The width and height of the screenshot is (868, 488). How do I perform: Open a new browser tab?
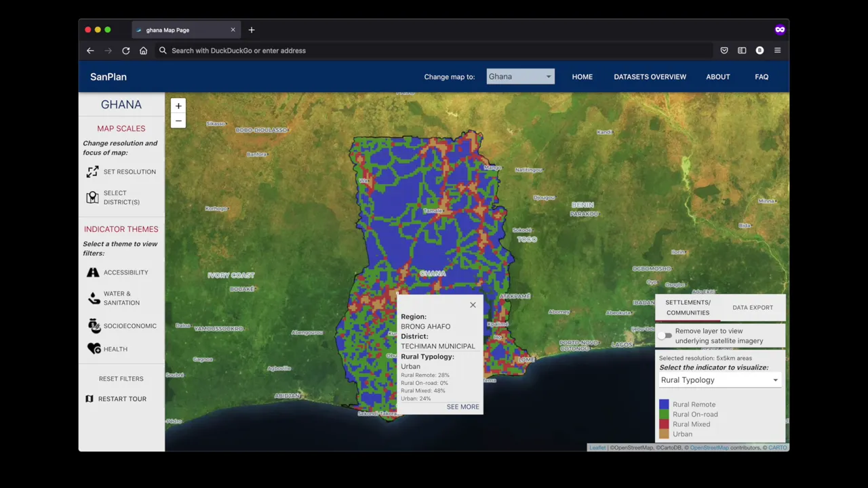252,30
